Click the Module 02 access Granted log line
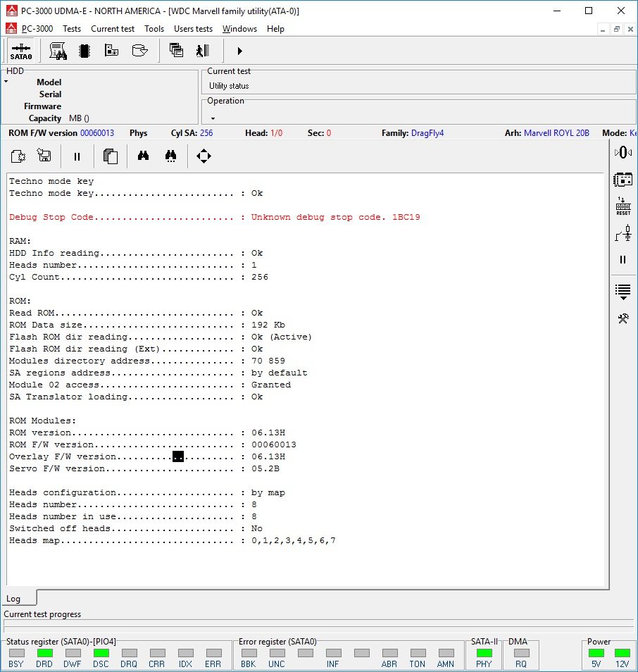 (150, 385)
